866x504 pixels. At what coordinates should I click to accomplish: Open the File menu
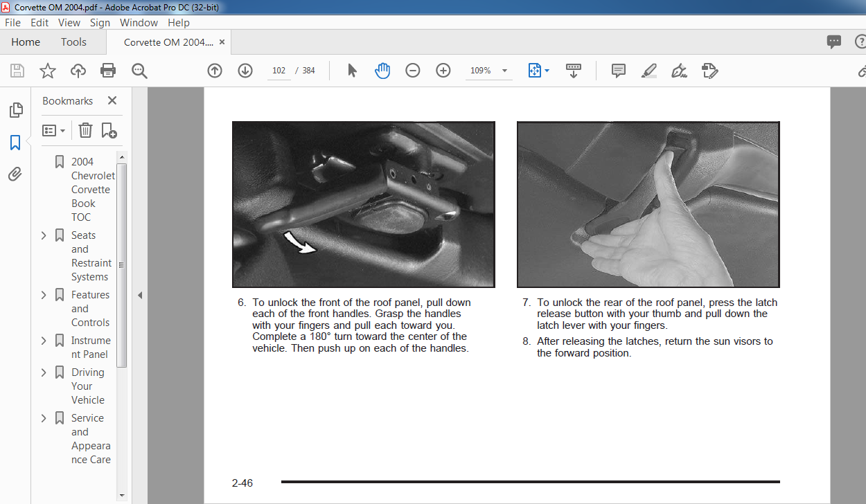click(x=12, y=22)
